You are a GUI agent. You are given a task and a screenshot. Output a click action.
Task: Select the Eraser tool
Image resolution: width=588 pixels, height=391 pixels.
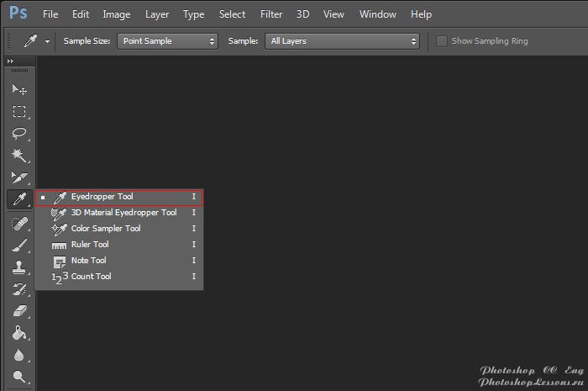(19, 311)
